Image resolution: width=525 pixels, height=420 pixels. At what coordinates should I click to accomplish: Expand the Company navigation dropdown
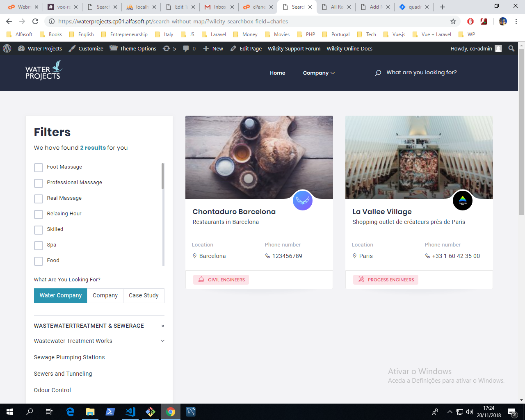tap(319, 73)
